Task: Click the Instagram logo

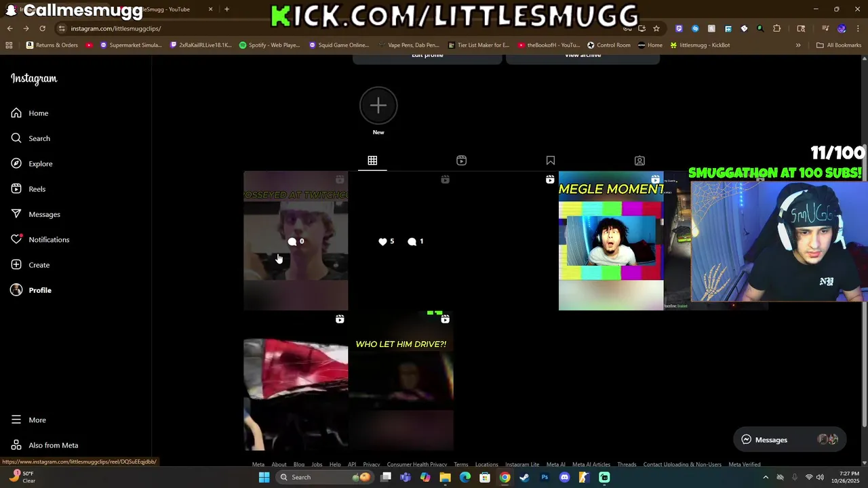Action: point(34,79)
